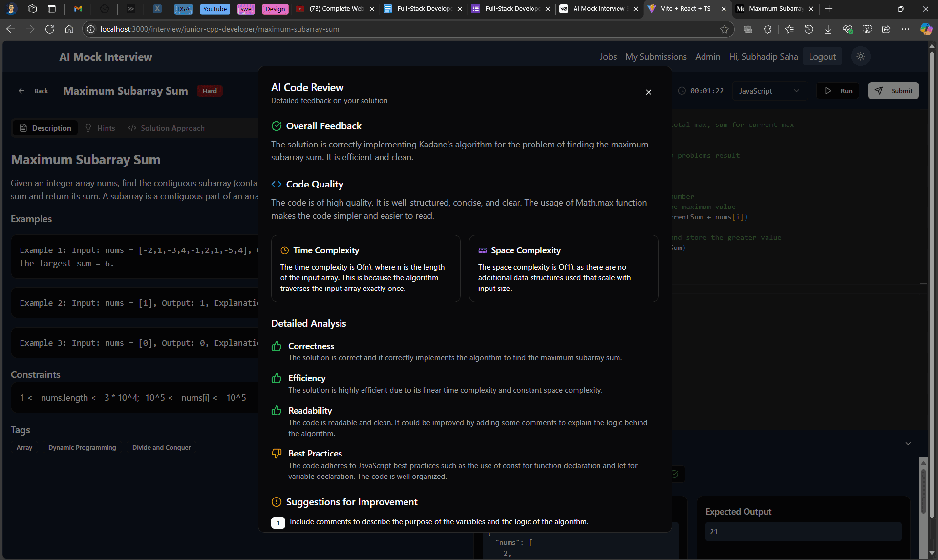Close the AI Code Review dialog
The height and width of the screenshot is (560, 938).
point(648,92)
